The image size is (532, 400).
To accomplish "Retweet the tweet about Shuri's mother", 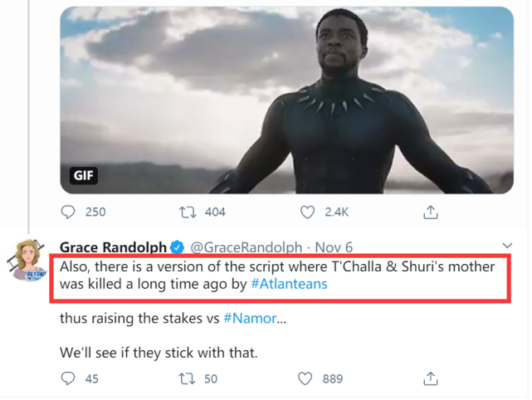I will pyautogui.click(x=188, y=379).
